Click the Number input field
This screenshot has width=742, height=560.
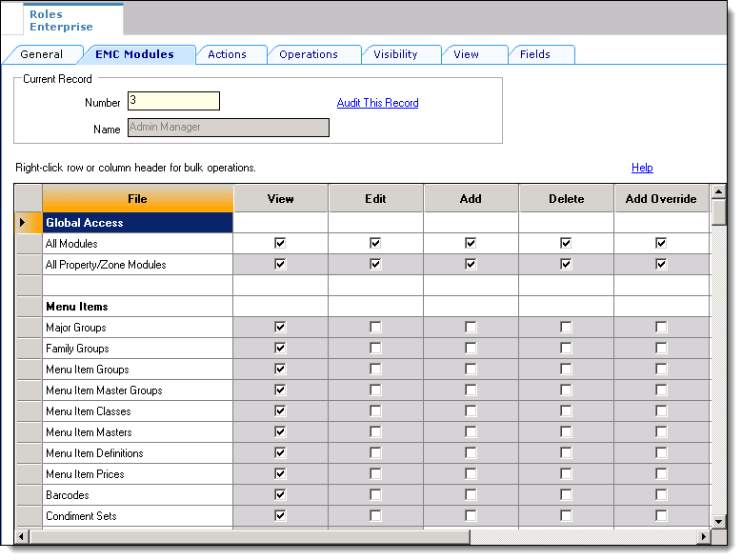click(173, 101)
